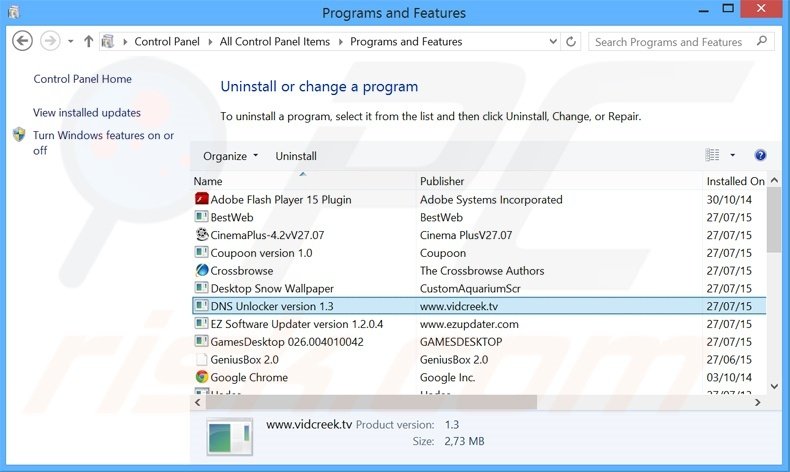Open the recent locations dropdown arrow
This screenshot has width=790, height=472.
[x=71, y=41]
